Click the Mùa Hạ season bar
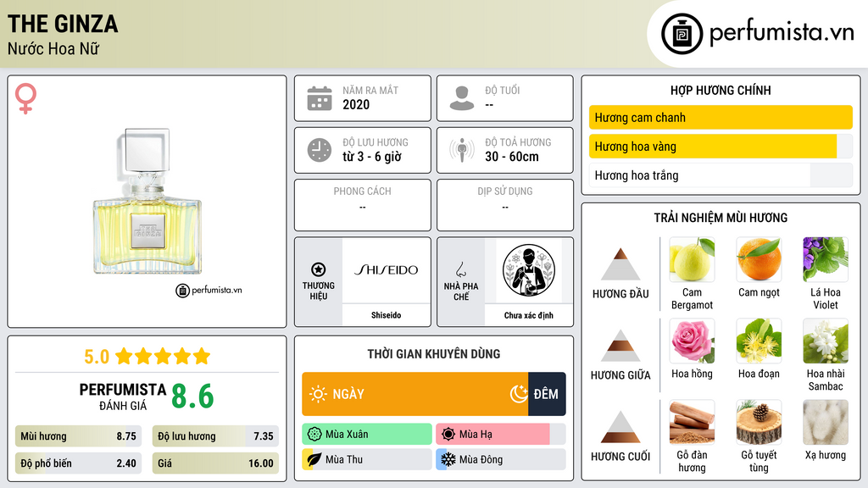Image resolution: width=868 pixels, height=488 pixels. tap(500, 434)
